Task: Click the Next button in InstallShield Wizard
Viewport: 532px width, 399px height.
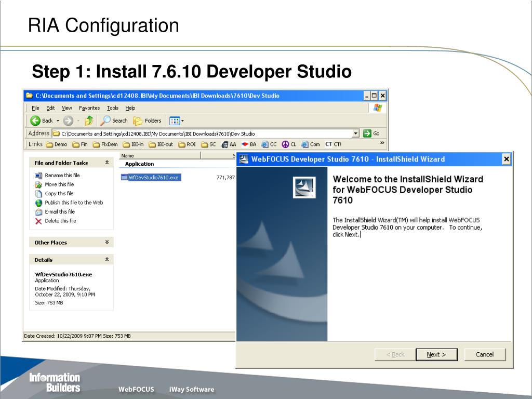Action: coord(436,354)
